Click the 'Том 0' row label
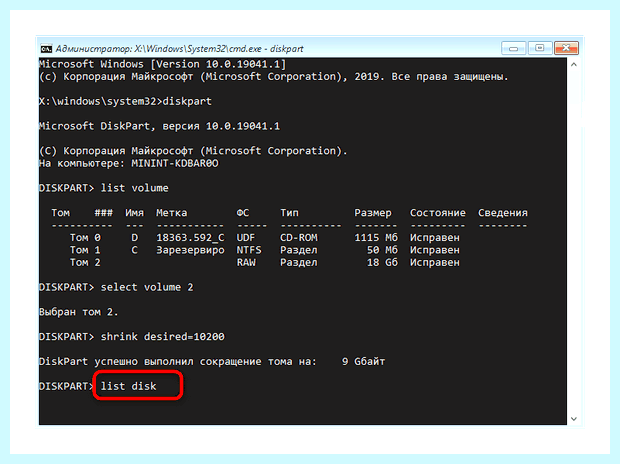The width and height of the screenshot is (620, 464). click(85, 238)
